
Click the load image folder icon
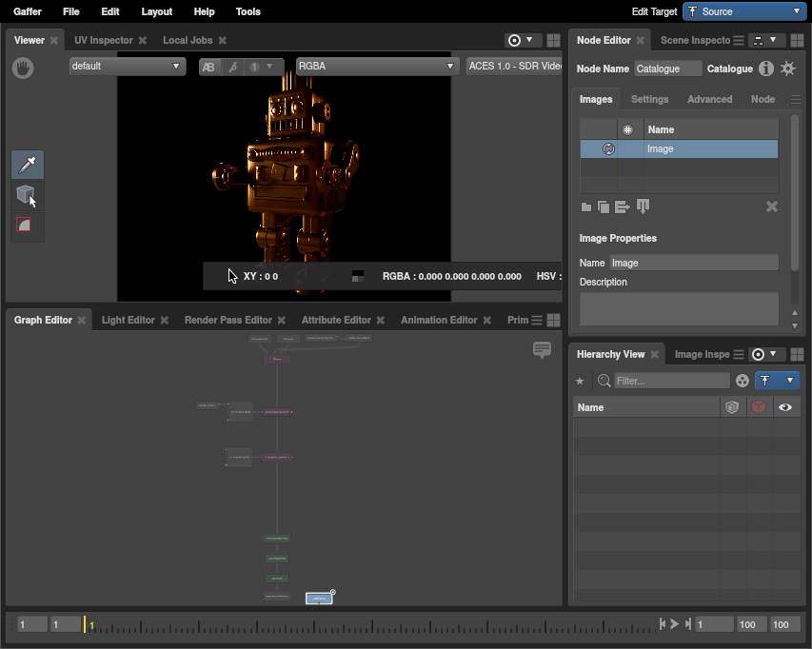pos(586,207)
